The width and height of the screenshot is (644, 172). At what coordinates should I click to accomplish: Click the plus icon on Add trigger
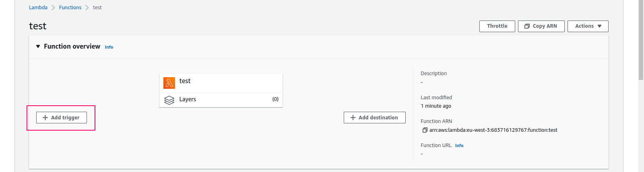coord(45,118)
